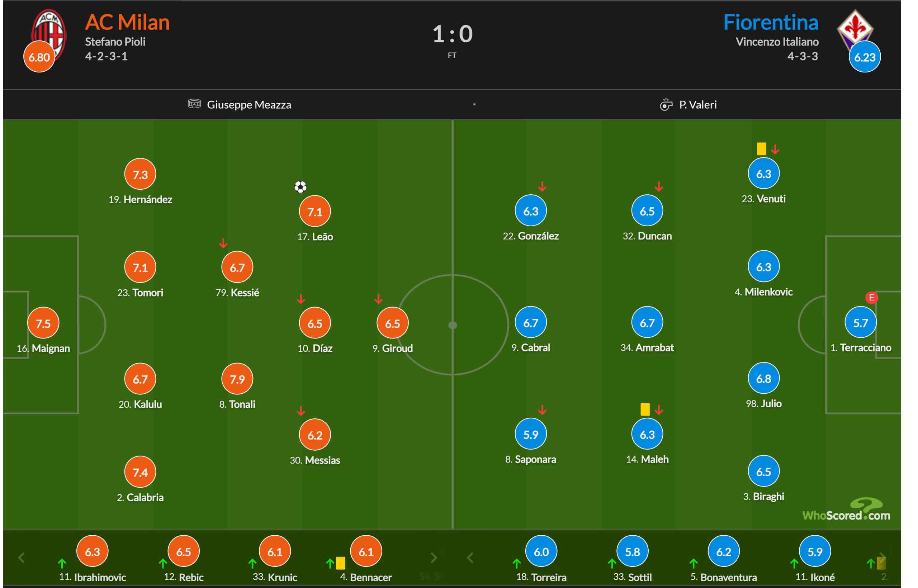The width and height of the screenshot is (918, 588).
Task: Click the yellow card above Venuti
Action: pyautogui.click(x=761, y=148)
